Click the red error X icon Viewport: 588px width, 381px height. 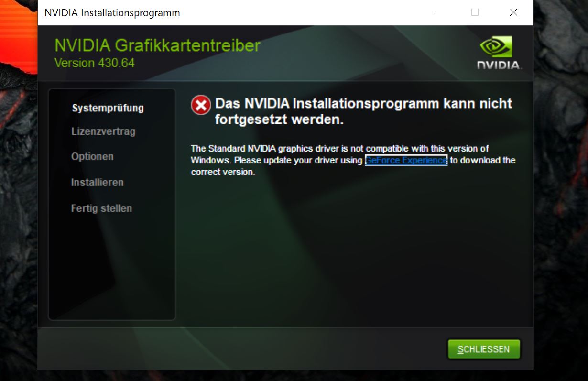[201, 105]
